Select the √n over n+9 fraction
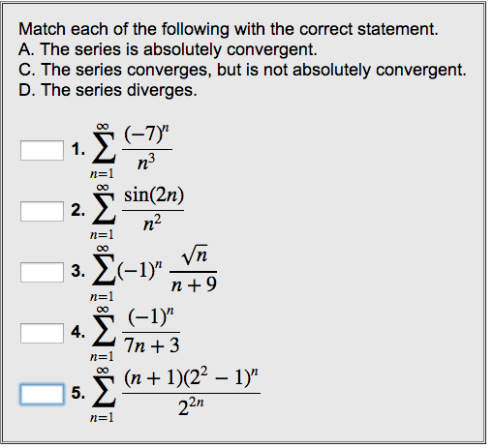The image size is (493, 448). (x=194, y=270)
